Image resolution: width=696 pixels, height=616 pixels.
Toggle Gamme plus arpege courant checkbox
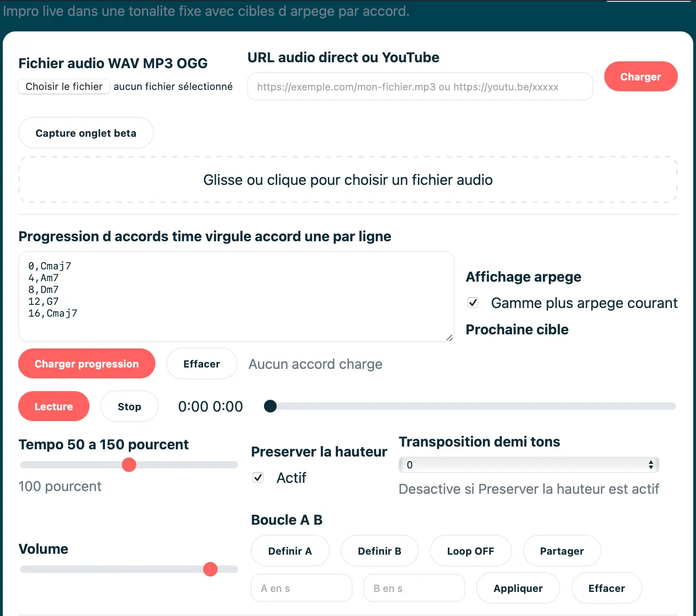point(473,303)
